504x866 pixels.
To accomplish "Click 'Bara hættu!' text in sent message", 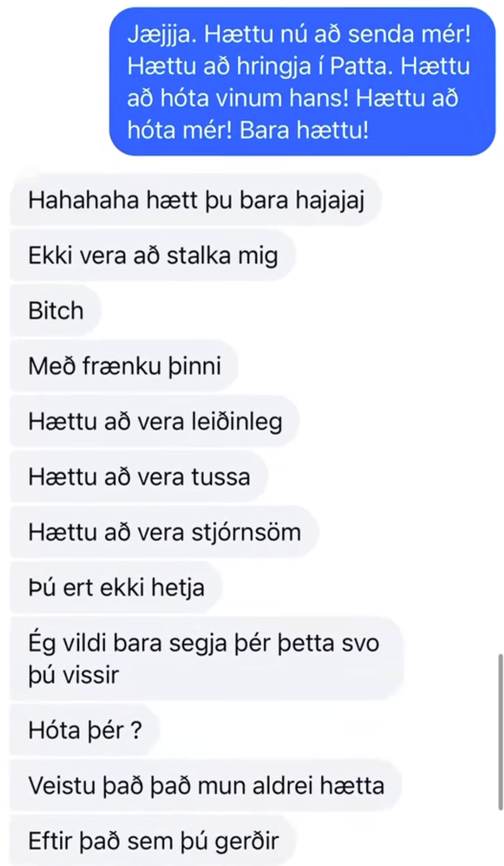I will pos(304,130).
